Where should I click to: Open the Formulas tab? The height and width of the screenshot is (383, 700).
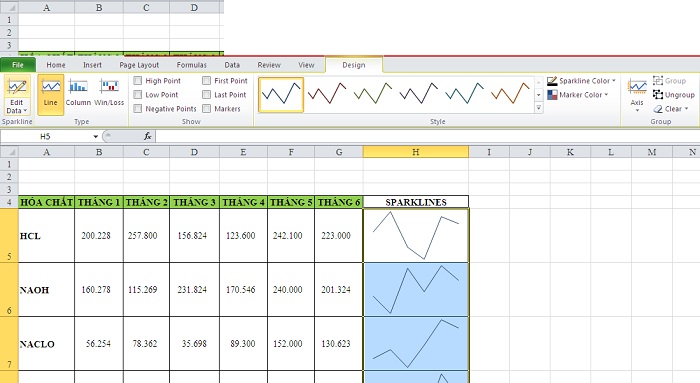pyautogui.click(x=192, y=65)
